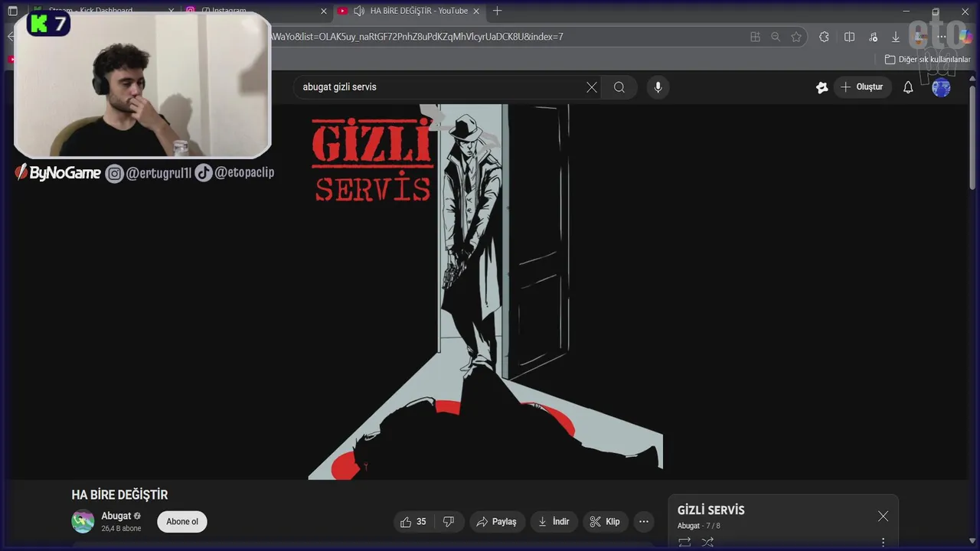This screenshot has height=551, width=980.
Task: Open the media control music-note icon
Action: pyautogui.click(x=873, y=37)
